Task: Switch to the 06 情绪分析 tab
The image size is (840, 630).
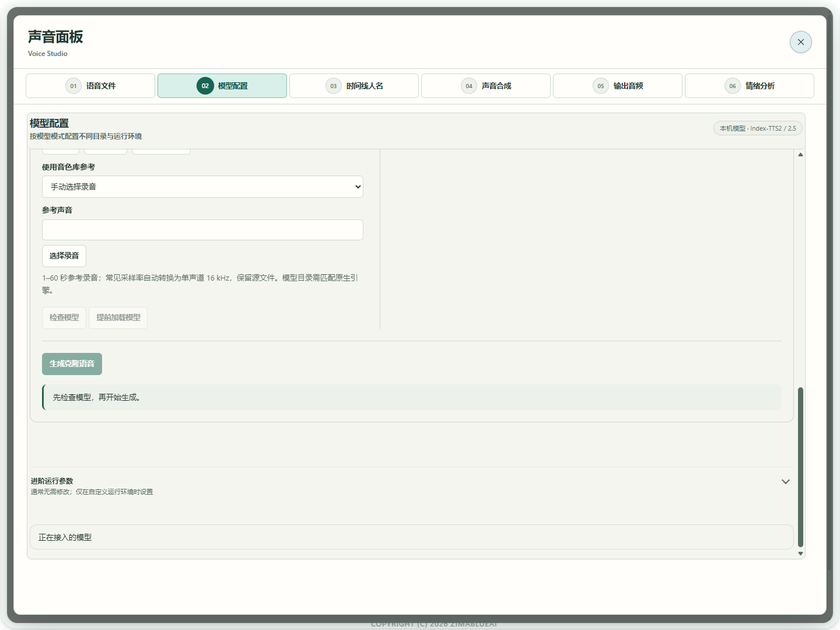Action: [750, 86]
